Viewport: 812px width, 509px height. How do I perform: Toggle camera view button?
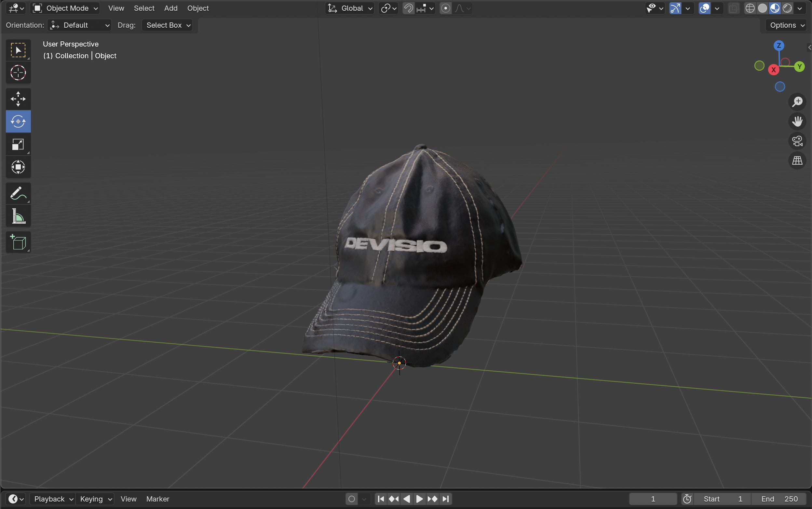click(797, 141)
